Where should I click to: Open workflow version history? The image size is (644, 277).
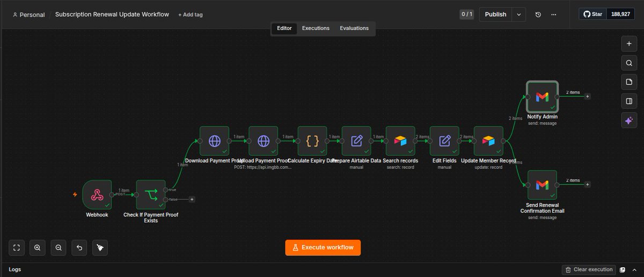(538, 14)
